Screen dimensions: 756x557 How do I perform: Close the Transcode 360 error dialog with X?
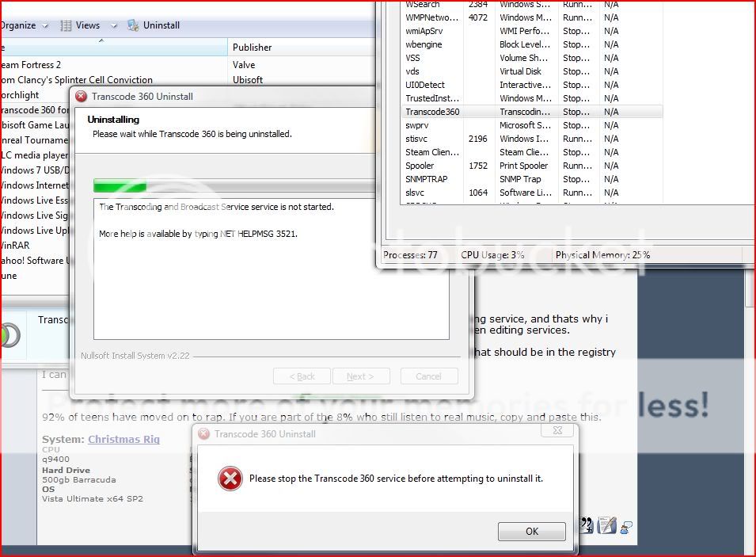(557, 430)
